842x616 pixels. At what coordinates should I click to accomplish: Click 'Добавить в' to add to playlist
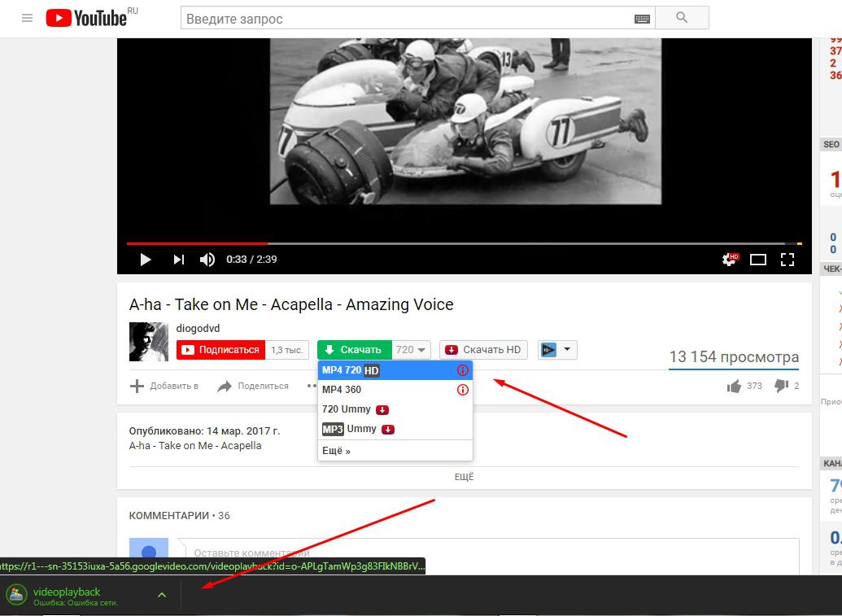[x=164, y=386]
